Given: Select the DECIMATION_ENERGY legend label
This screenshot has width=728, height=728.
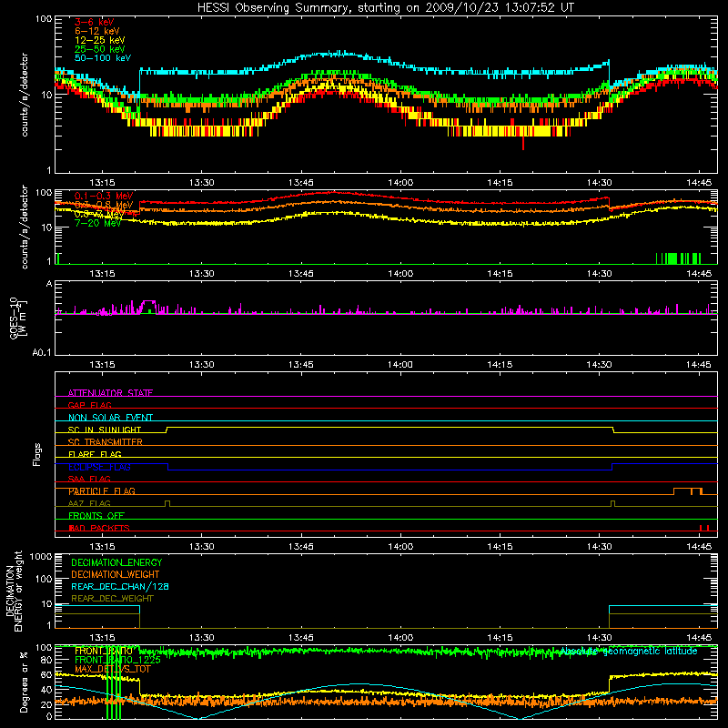Looking at the screenshot, I should [116, 562].
